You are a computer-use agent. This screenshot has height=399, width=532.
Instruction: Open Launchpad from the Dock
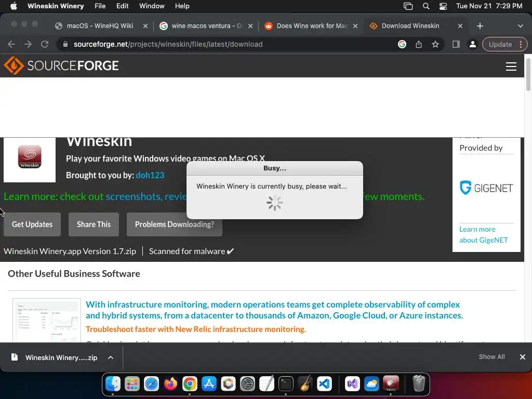point(132,384)
